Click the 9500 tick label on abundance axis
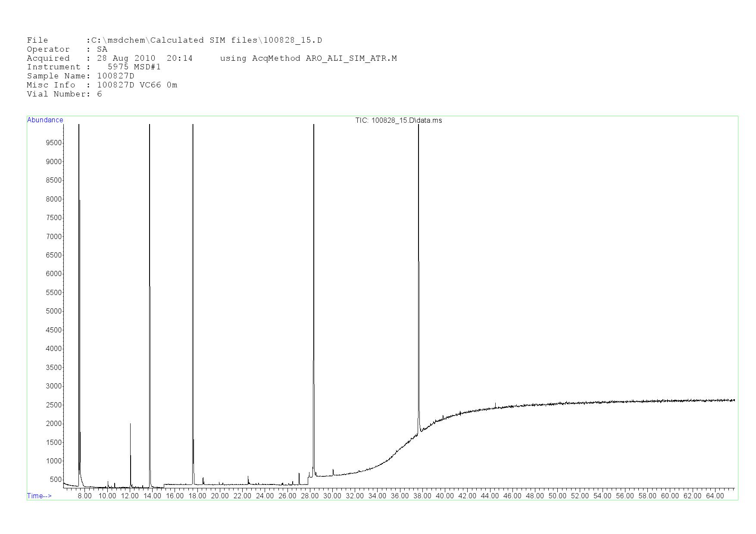The width and height of the screenshot is (756, 534). 54,143
